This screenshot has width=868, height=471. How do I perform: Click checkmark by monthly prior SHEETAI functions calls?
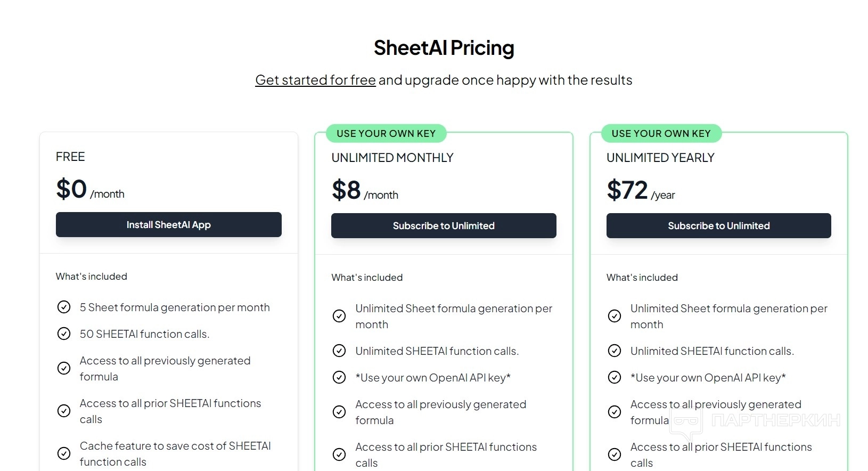tap(339, 454)
